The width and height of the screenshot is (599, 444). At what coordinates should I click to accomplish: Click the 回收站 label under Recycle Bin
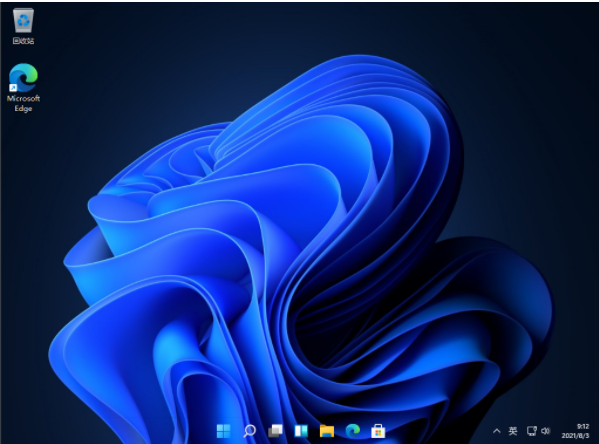click(x=23, y=41)
